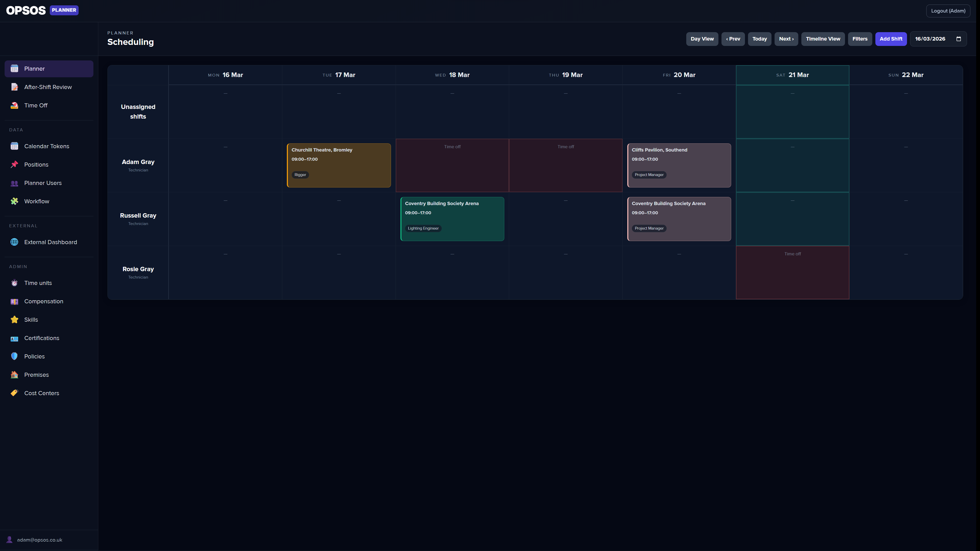The width and height of the screenshot is (980, 551).
Task: Click the Time Off icon in the sidebar
Action: pos(14,105)
